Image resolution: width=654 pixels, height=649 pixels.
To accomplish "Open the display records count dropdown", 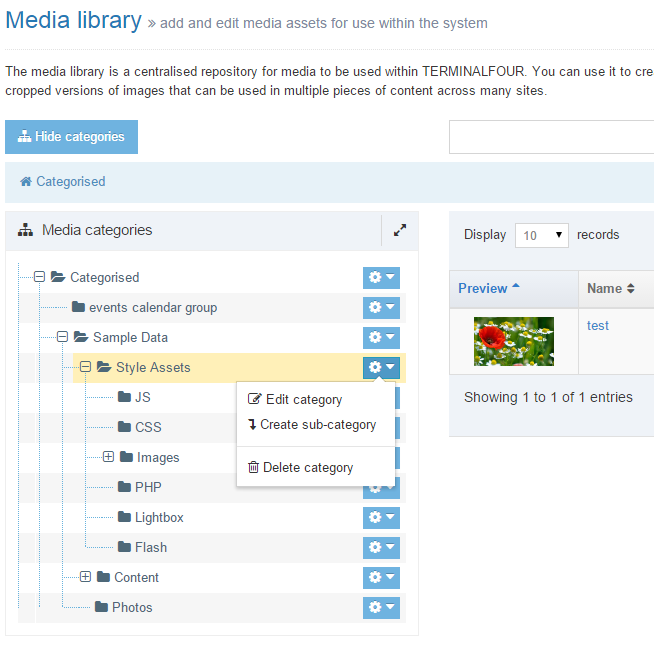I will pos(541,235).
